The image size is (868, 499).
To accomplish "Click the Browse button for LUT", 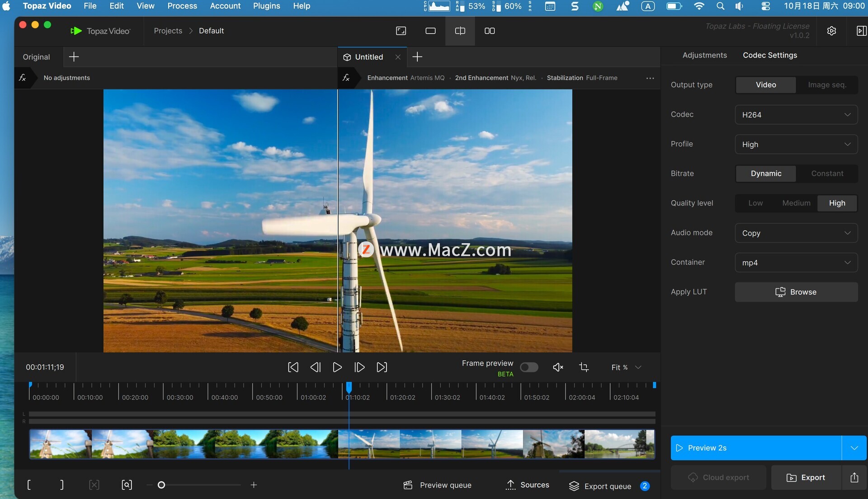I will coord(796,292).
